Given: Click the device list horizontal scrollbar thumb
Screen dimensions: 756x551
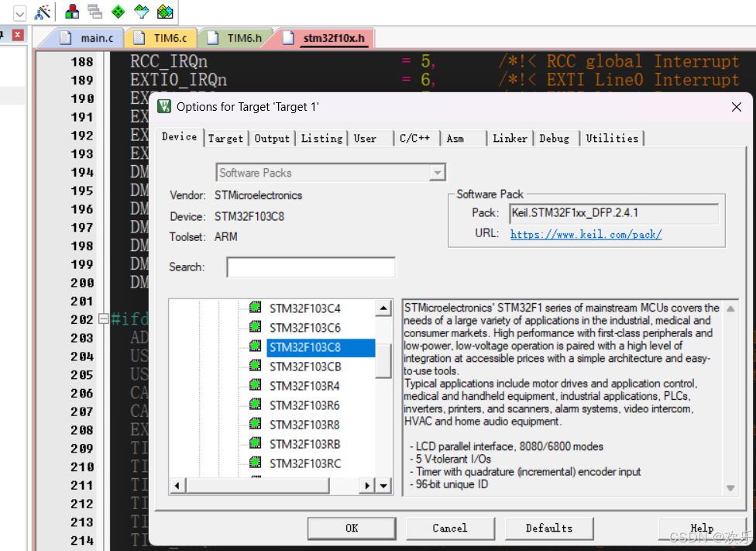Looking at the screenshot, I should 257,485.
